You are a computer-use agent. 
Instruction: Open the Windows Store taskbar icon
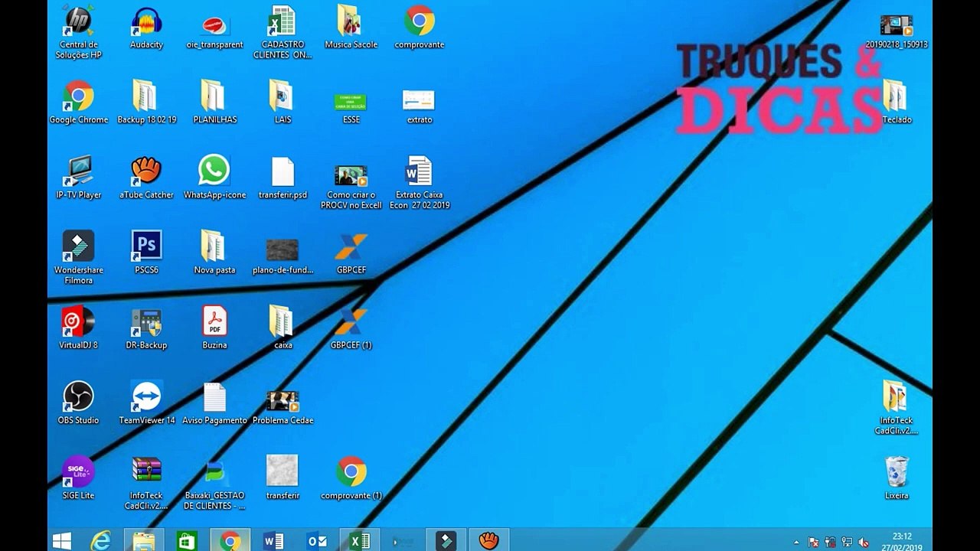186,540
